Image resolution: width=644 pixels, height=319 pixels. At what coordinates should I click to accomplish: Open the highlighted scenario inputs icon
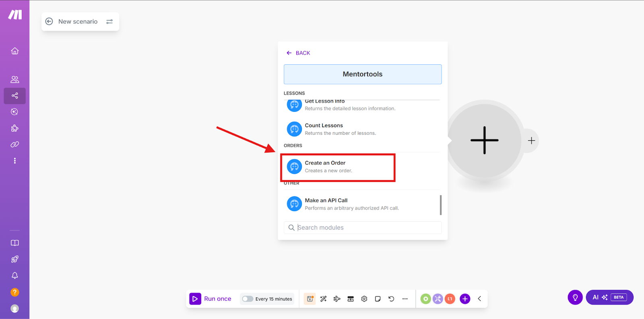310,299
